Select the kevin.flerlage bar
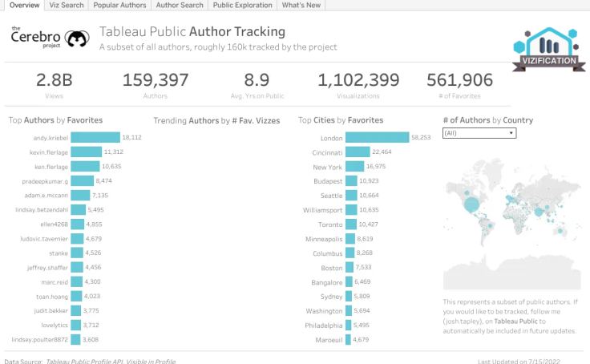 pos(86,152)
